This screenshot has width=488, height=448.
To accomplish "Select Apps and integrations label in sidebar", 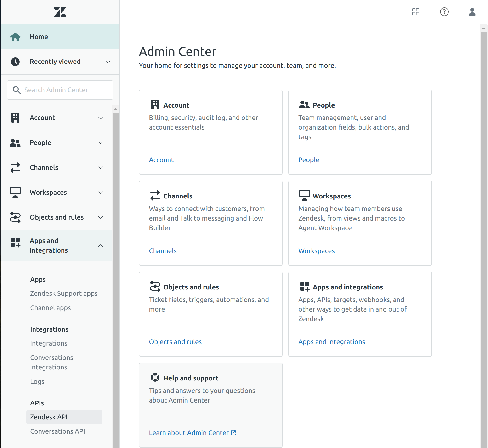I will pos(49,246).
